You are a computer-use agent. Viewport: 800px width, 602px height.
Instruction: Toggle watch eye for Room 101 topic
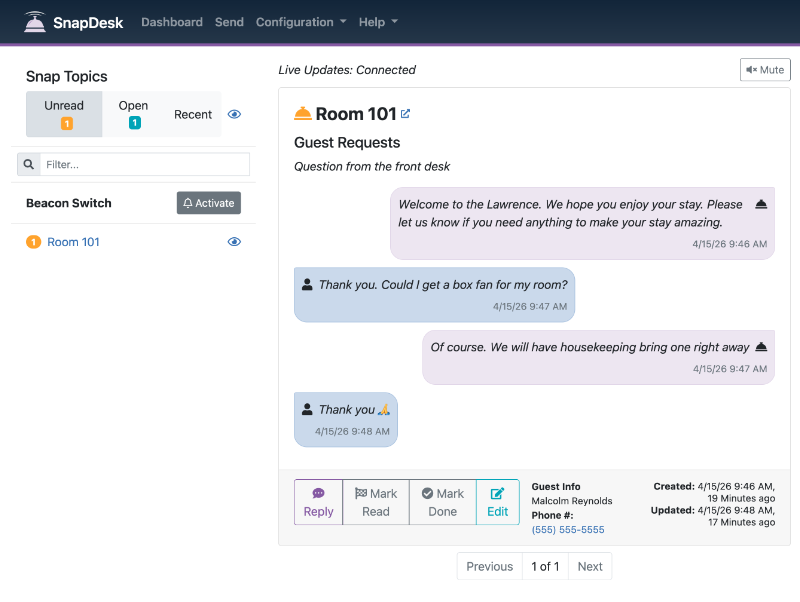(x=234, y=242)
